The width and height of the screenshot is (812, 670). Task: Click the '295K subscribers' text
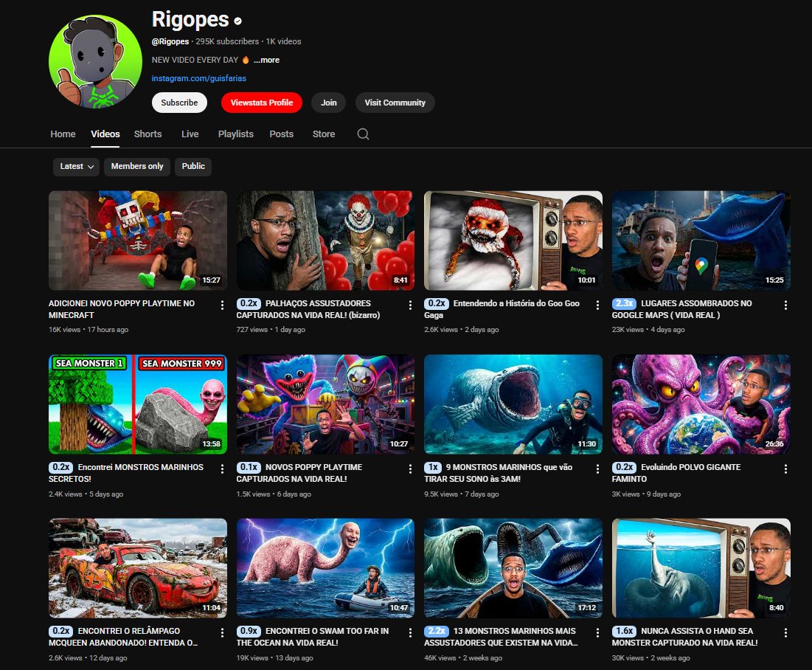click(x=227, y=41)
